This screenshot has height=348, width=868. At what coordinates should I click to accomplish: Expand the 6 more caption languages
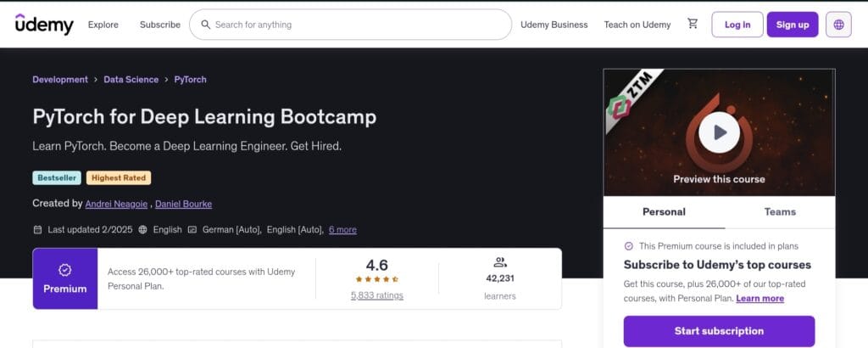(342, 229)
